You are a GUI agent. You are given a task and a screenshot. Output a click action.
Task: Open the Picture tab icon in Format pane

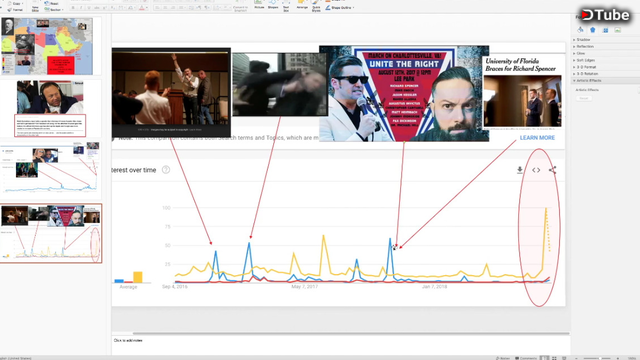pos(618,30)
